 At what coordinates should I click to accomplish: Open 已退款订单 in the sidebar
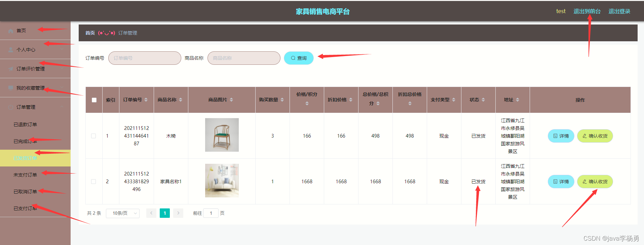(25, 125)
